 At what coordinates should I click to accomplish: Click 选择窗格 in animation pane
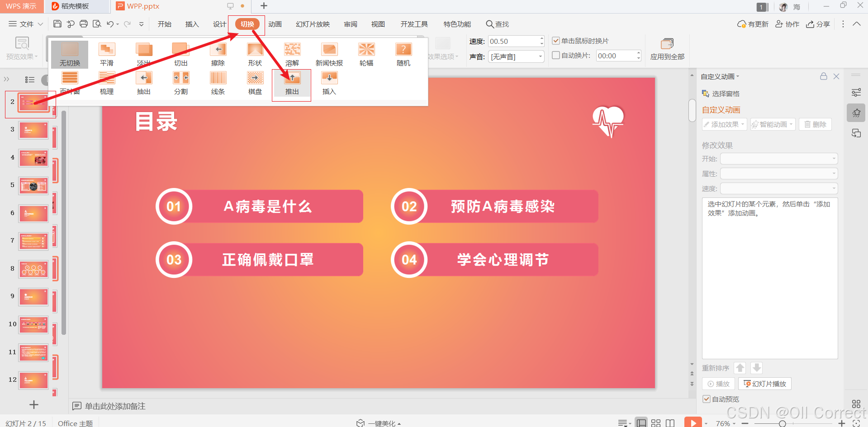(721, 94)
